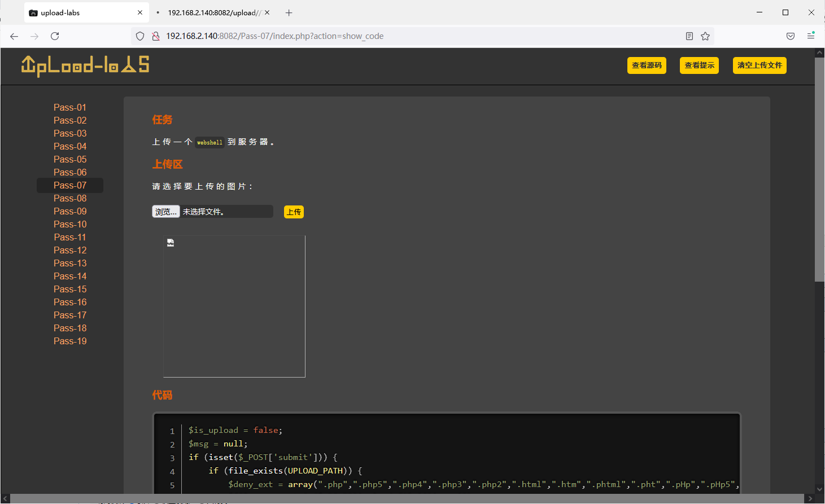Open Pass-10 in the sidebar
Screen dimensions: 825x504
[70, 224]
